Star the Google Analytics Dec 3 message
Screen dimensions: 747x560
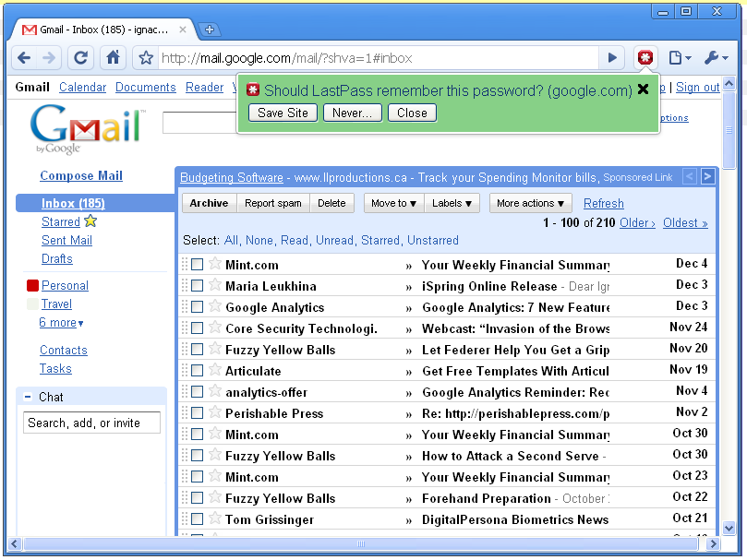(x=215, y=305)
